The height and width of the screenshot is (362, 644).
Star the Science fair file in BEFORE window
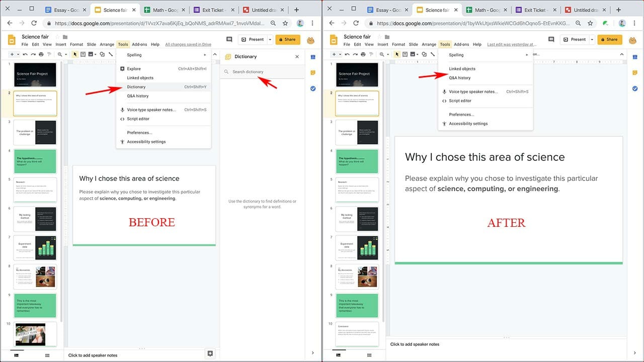(x=57, y=37)
